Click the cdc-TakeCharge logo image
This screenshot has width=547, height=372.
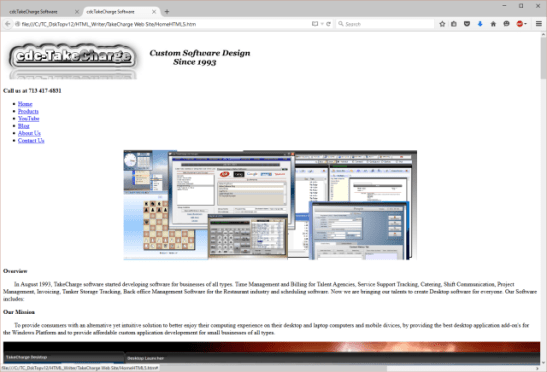pos(73,61)
